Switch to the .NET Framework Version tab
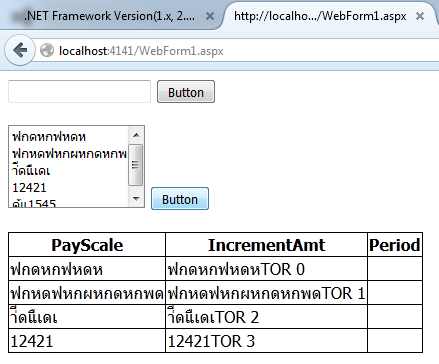The image size is (439, 364). coord(108,15)
